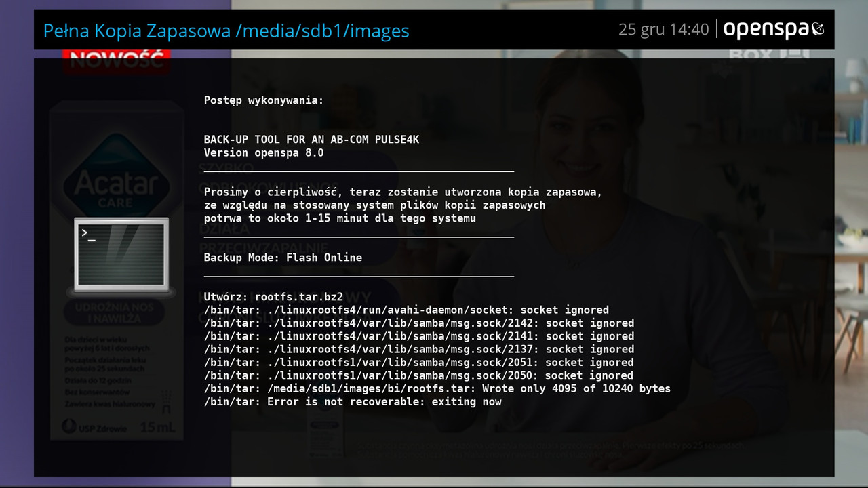The height and width of the screenshot is (488, 868).
Task: Click the log line with msg.sock/2142
Action: 419,323
